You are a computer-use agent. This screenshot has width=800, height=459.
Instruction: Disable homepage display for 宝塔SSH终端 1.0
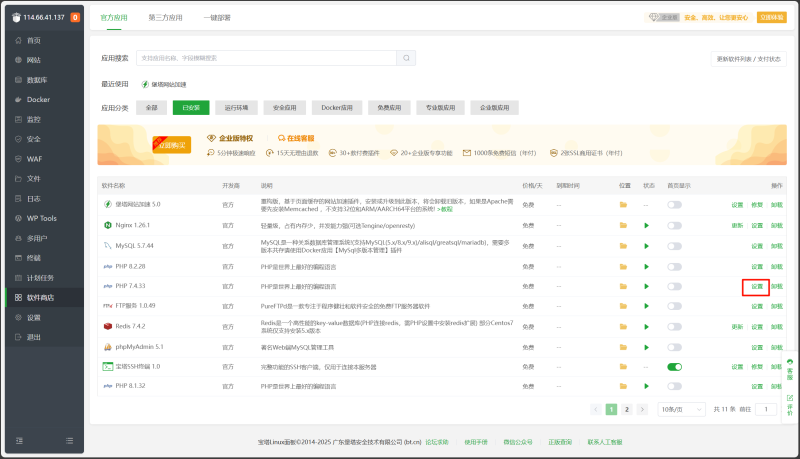pos(674,367)
